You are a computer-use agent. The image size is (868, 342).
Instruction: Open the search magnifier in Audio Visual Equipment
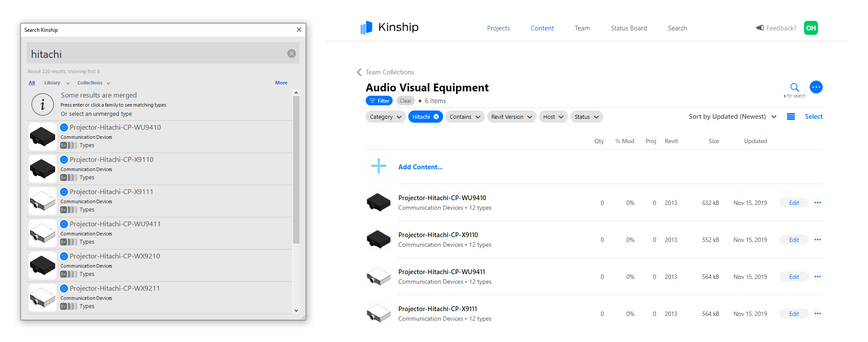794,87
